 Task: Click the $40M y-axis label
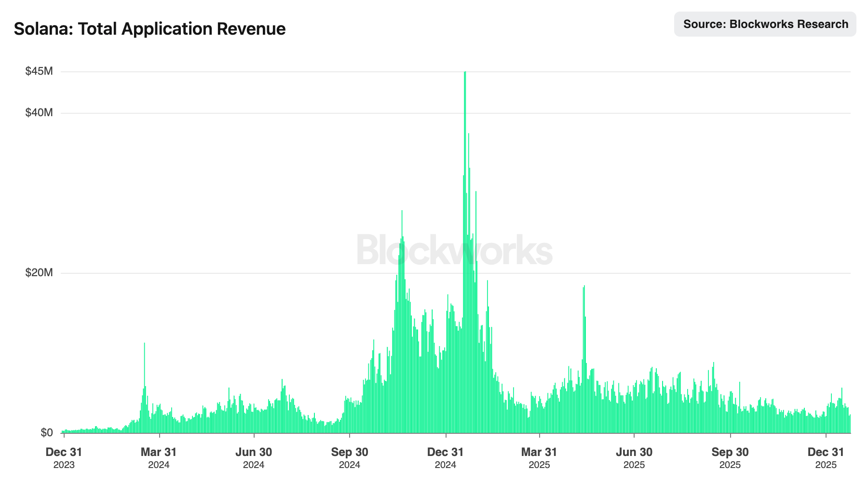(39, 113)
